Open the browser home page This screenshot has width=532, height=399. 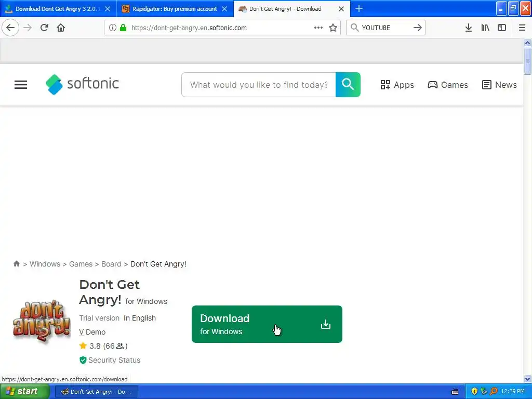click(61, 28)
